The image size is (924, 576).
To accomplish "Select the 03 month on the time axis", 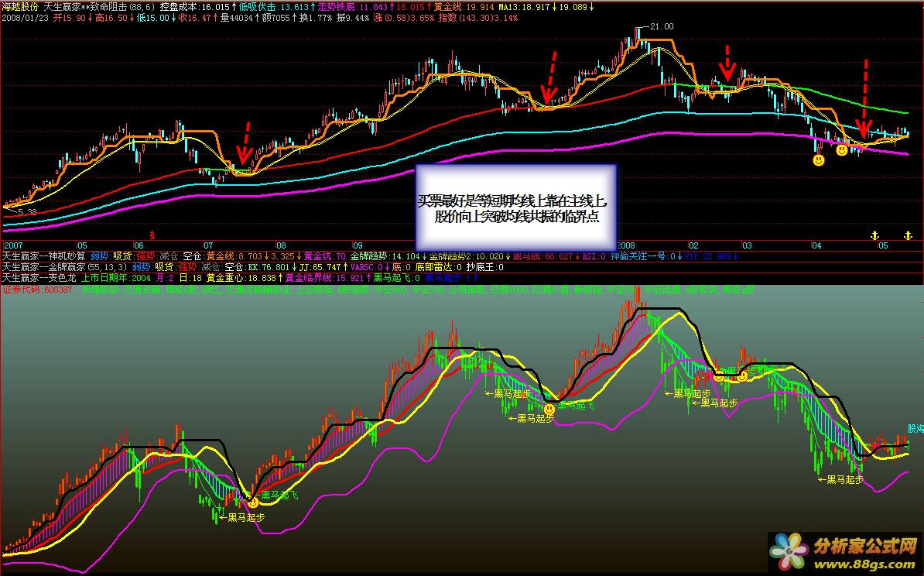I will pos(747,245).
